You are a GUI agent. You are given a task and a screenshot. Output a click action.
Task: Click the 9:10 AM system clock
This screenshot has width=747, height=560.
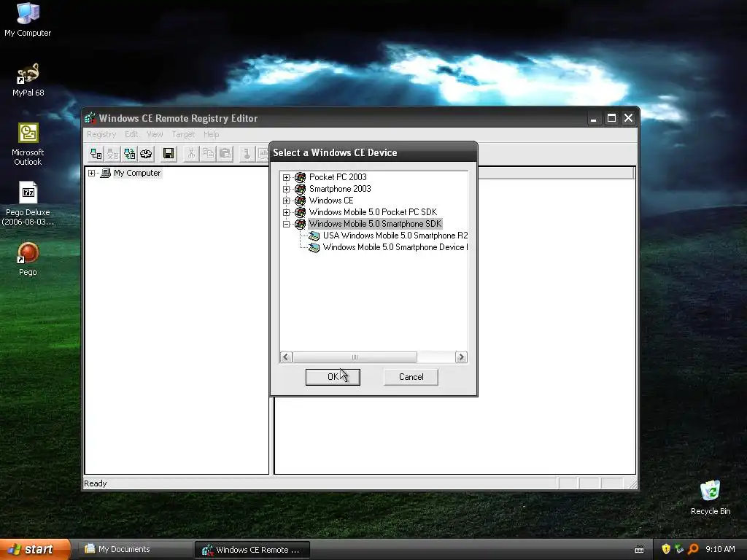coord(720,549)
